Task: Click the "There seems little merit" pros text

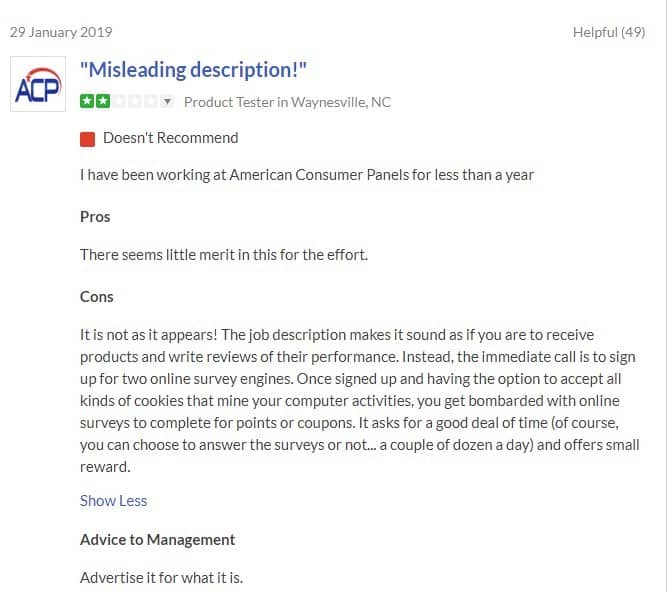Action: coord(224,254)
